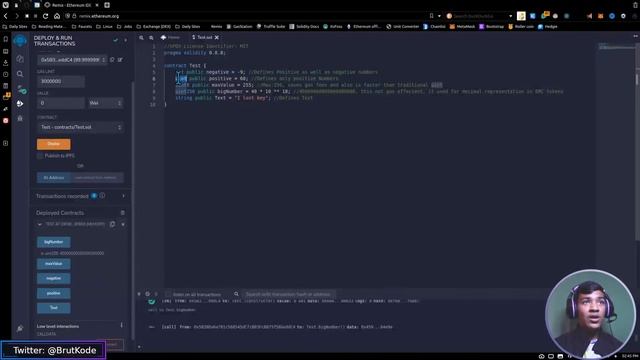The height and width of the screenshot is (360, 640).
Task: Call the Text function button
Action: (x=53, y=308)
